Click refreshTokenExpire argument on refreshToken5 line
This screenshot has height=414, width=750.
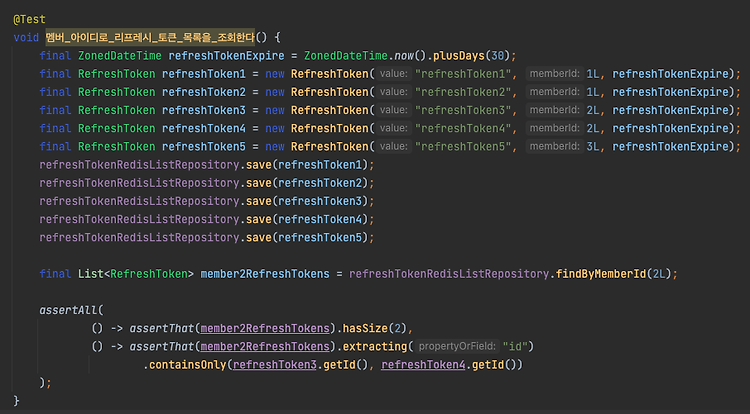coord(671,147)
